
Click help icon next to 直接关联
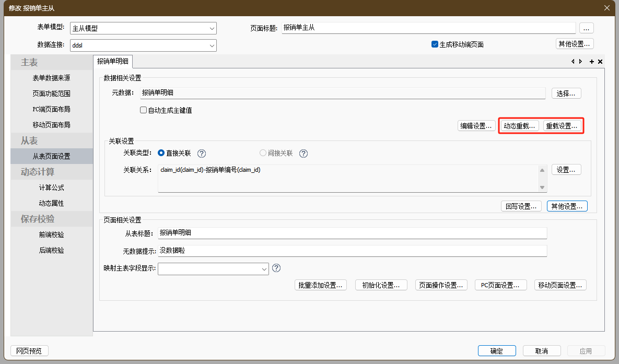[x=202, y=154]
